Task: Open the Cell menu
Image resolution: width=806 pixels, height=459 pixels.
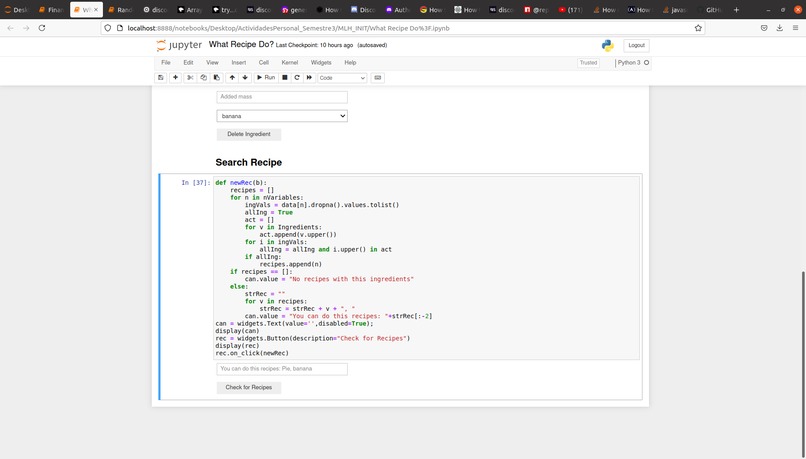Action: click(x=264, y=63)
